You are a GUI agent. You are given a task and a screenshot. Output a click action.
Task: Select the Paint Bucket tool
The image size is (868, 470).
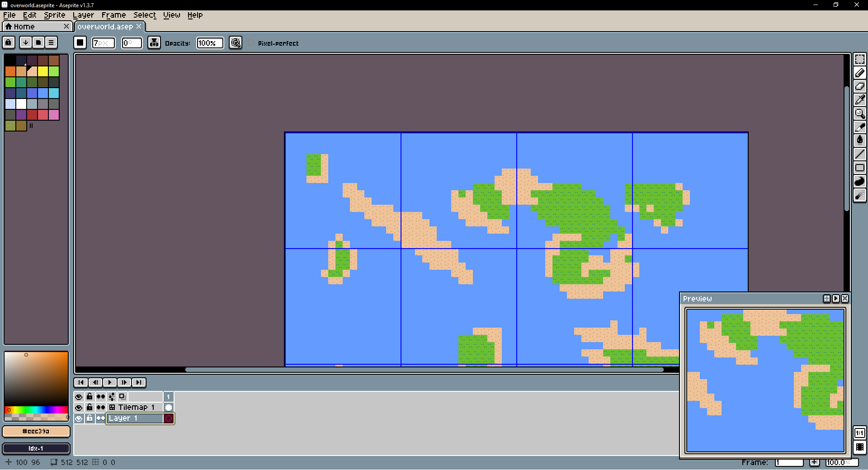tap(859, 141)
